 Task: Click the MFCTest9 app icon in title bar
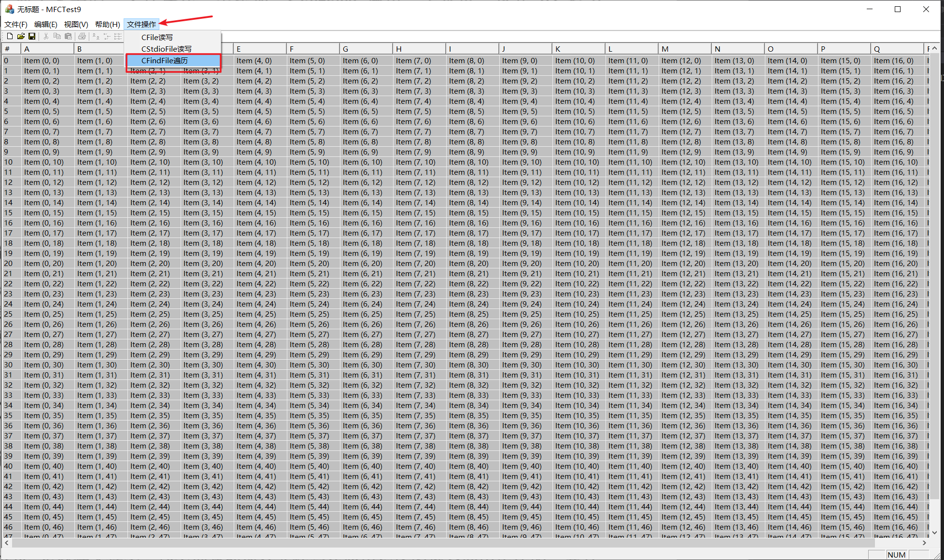coord(10,9)
